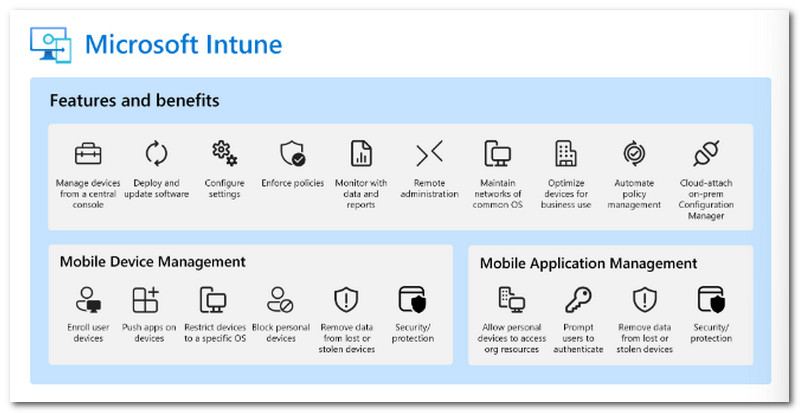Select the Push apps on devices icon
This screenshot has width=800, height=413.
point(146,300)
